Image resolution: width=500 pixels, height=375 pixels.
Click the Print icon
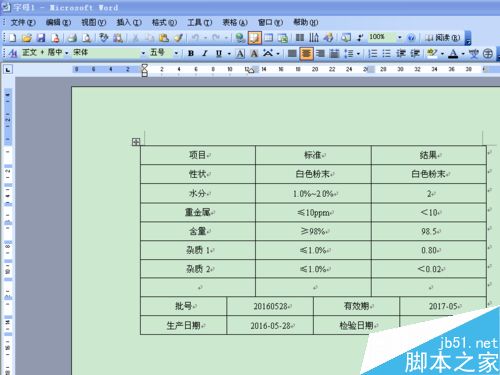tap(72, 38)
